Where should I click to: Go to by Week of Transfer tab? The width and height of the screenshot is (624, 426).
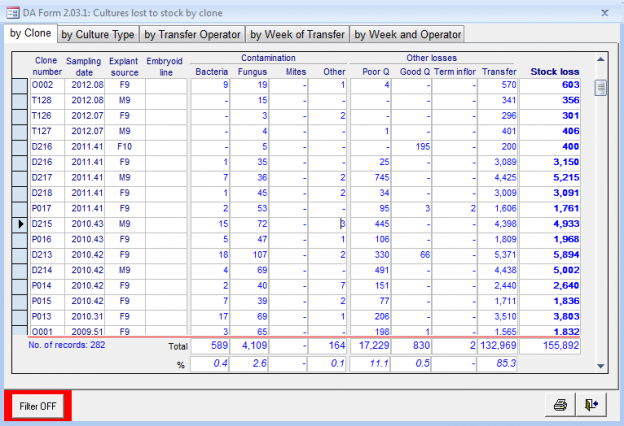[x=297, y=34]
